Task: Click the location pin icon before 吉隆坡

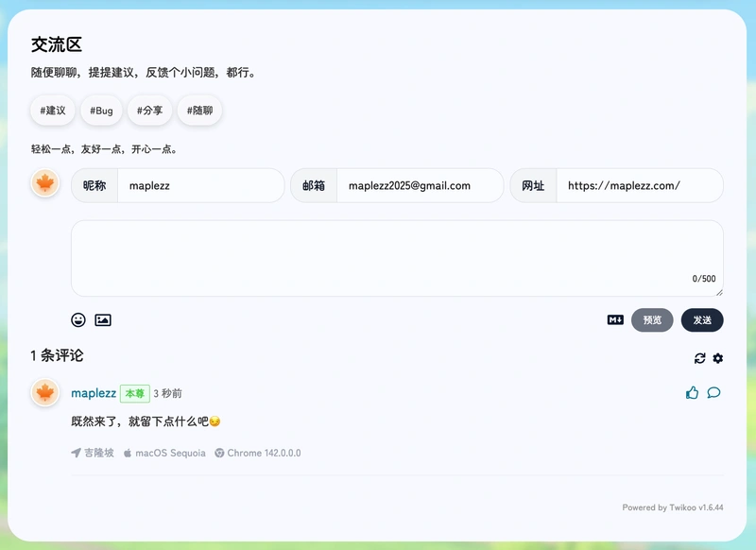Action: pos(74,453)
